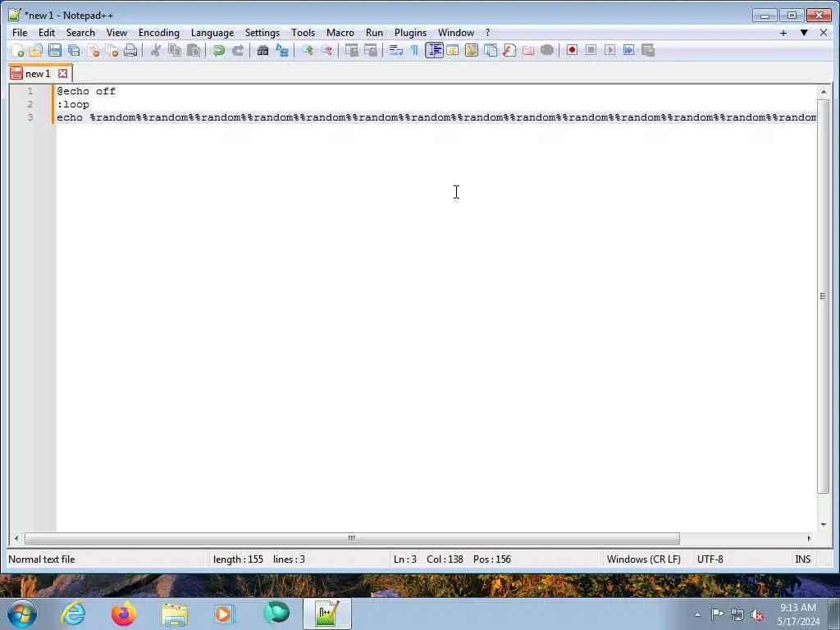The width and height of the screenshot is (840, 630).
Task: Toggle Show All Characters pilcrow icon
Action: pos(414,50)
